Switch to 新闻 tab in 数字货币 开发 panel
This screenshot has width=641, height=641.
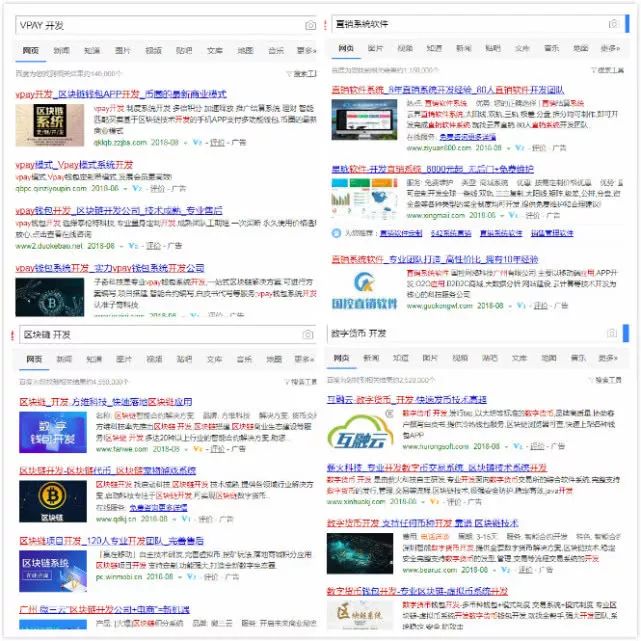pos(371,358)
